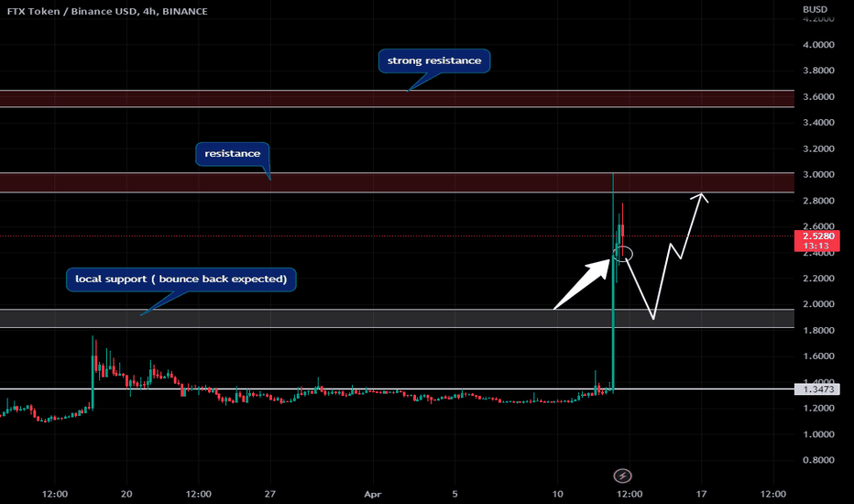Click the 1.6000 price axis label
Image resolution: width=854 pixels, height=504 pixels.
click(x=818, y=356)
